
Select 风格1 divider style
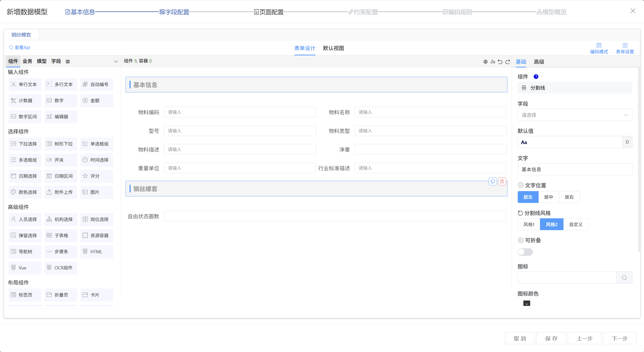pyautogui.click(x=529, y=224)
